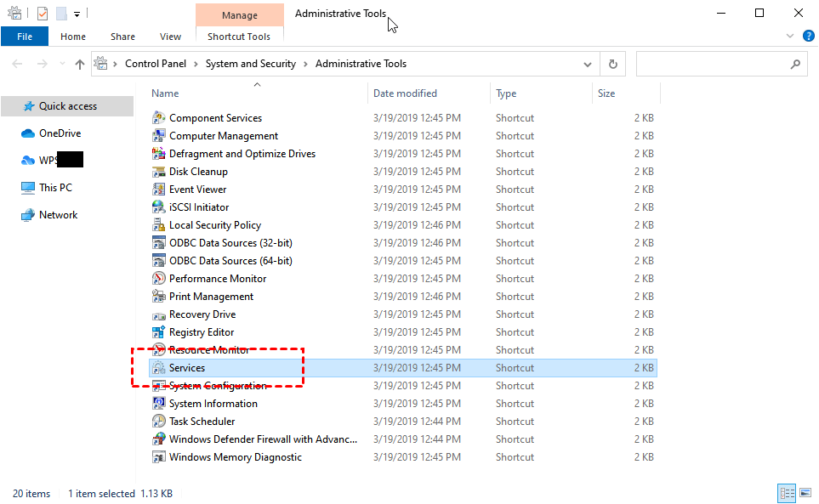Viewport: 819px width, 504px height.
Task: Open the File menu
Action: (25, 37)
